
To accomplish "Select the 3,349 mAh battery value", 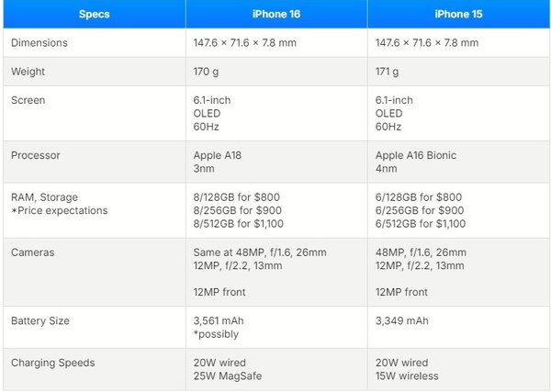I will 402,320.
